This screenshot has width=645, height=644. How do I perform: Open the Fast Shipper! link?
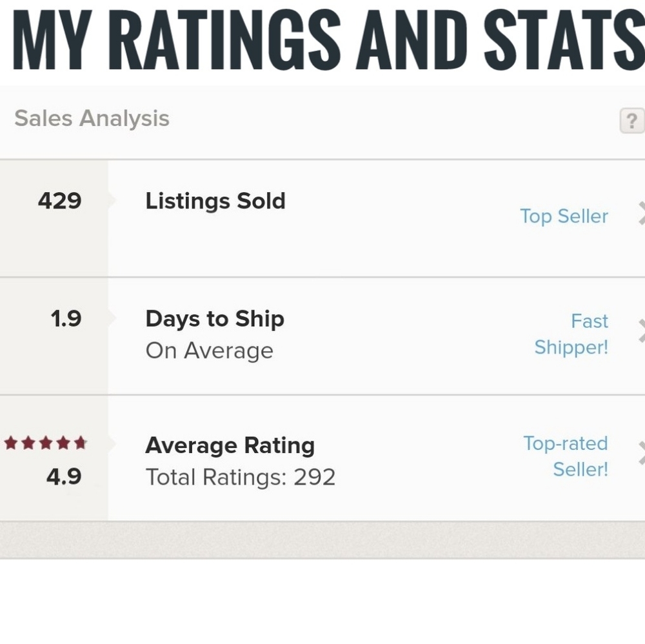[x=571, y=334]
